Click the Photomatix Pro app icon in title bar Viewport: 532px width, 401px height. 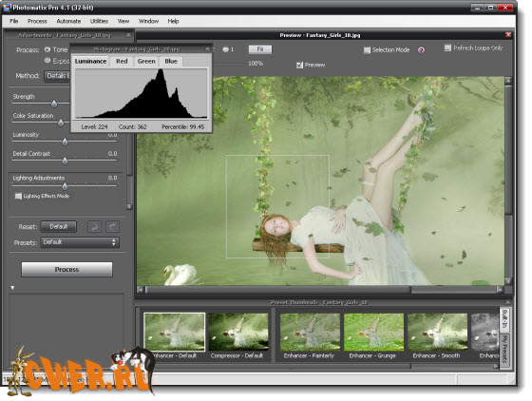coord(7,7)
